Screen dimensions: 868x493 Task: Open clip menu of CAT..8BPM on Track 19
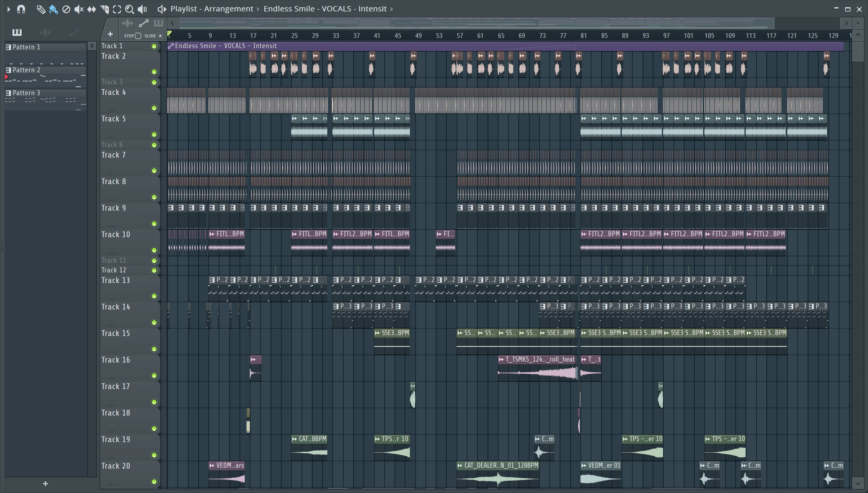pyautogui.click(x=294, y=439)
